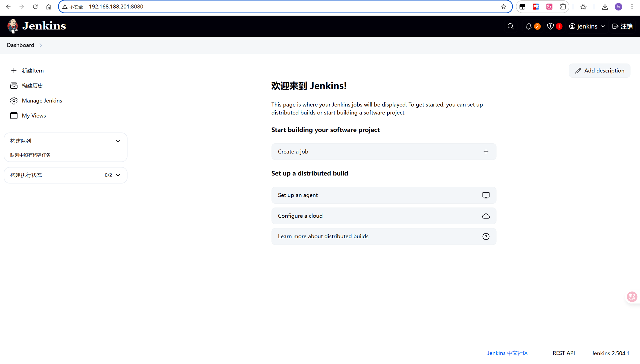
Task: Click the Manage Jenkins gear icon
Action: click(x=14, y=100)
